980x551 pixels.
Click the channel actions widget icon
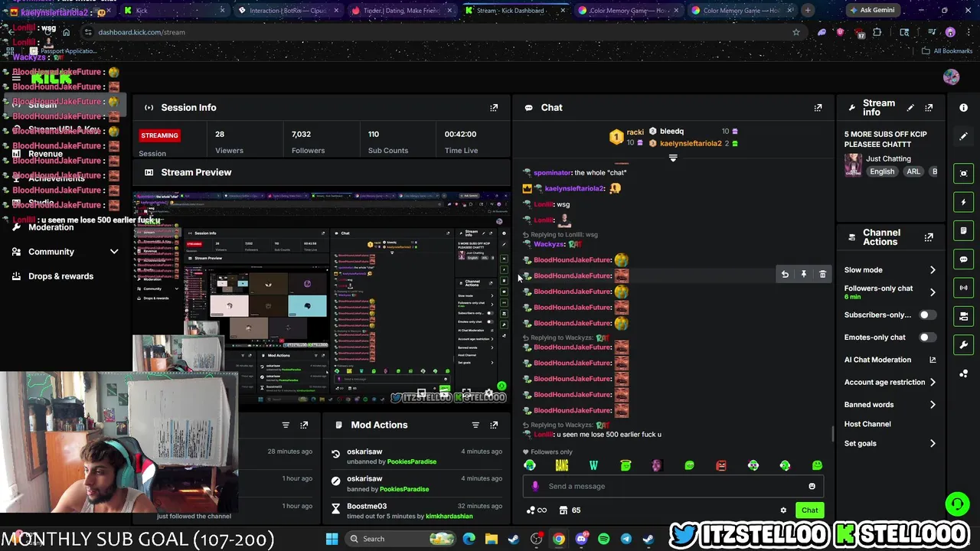964,316
